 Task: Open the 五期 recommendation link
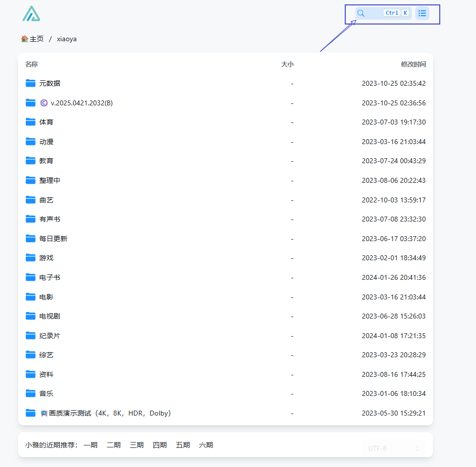point(183,445)
